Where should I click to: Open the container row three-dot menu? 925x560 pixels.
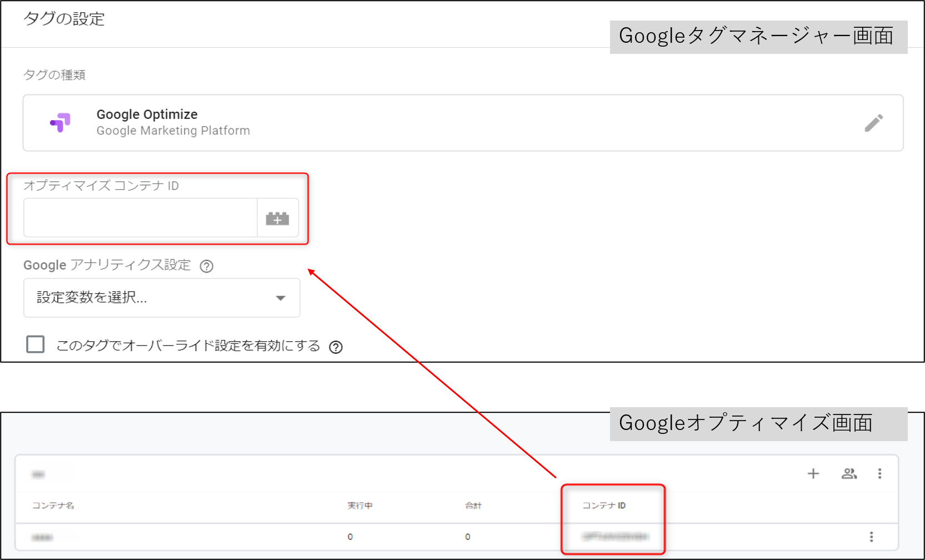pos(871,537)
